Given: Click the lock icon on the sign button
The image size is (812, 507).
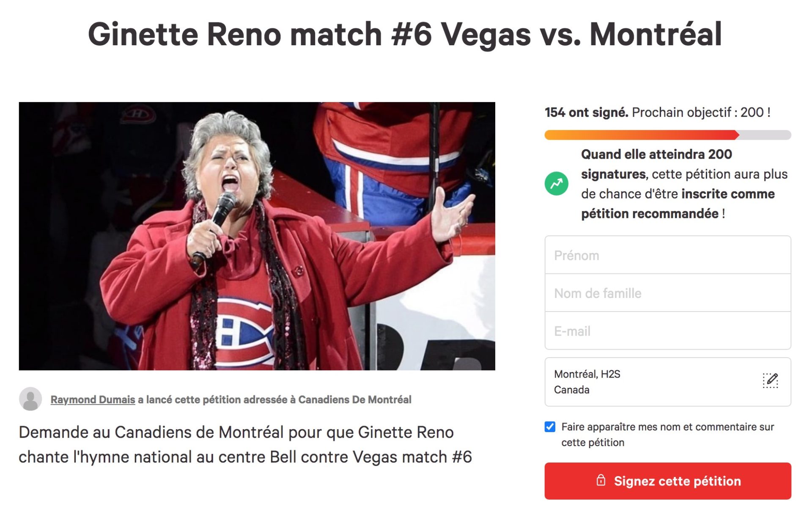Looking at the screenshot, I should 601,480.
